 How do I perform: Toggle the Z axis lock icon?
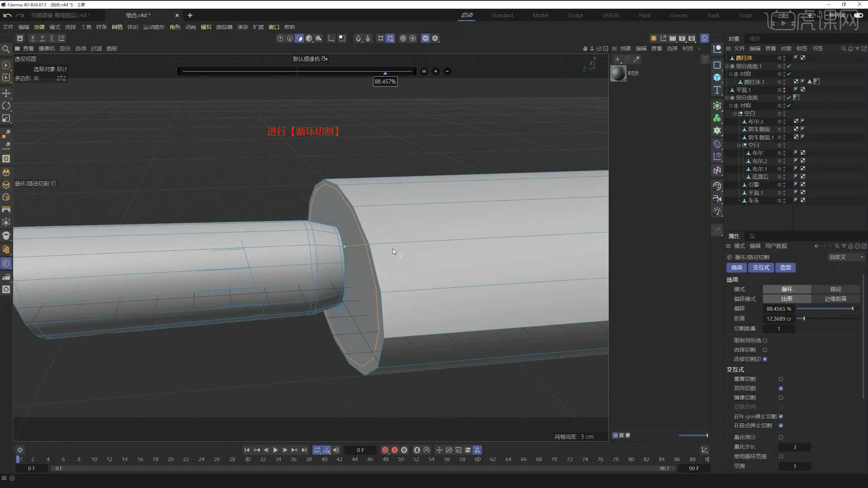tap(52, 38)
